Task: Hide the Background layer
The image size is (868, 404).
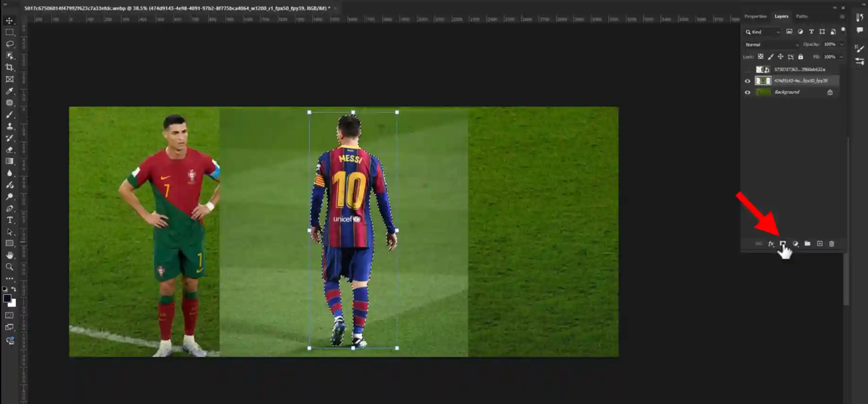Action: click(748, 93)
